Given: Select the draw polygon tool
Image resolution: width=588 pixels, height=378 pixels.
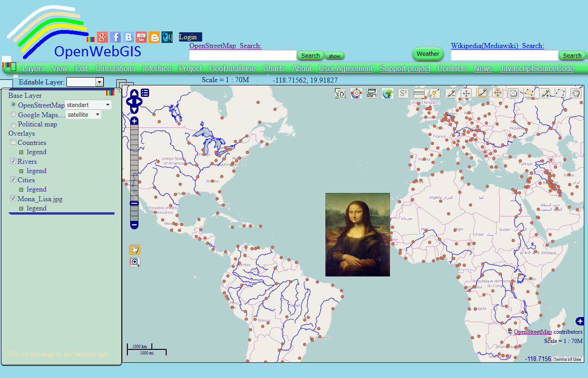Looking at the screenshot, I should pos(529,93).
